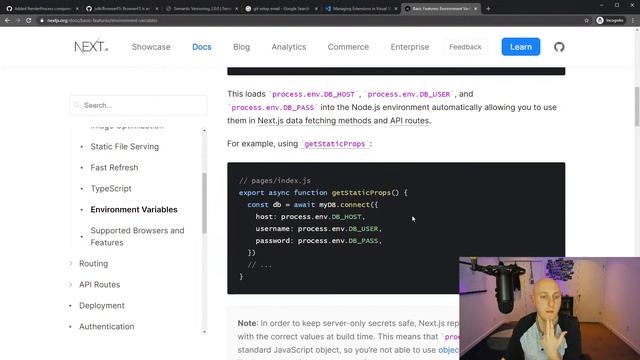Focus the docs Search field
Viewport: 640px width, 360px height.
click(138, 105)
